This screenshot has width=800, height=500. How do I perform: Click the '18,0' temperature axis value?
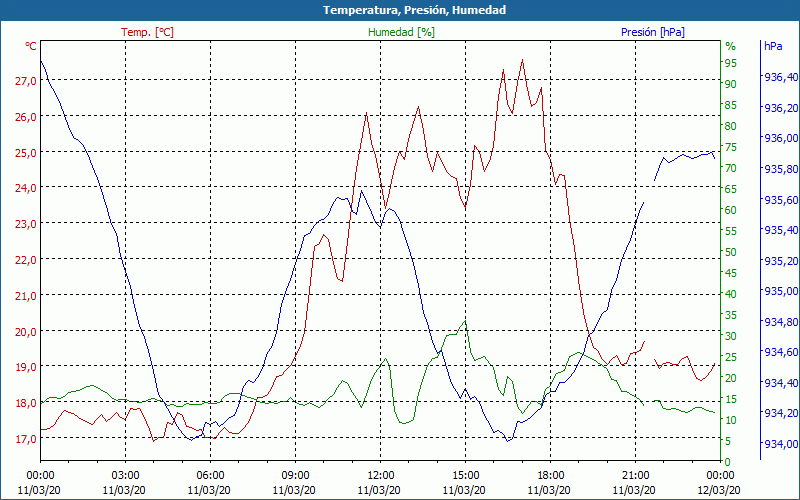coord(27,403)
